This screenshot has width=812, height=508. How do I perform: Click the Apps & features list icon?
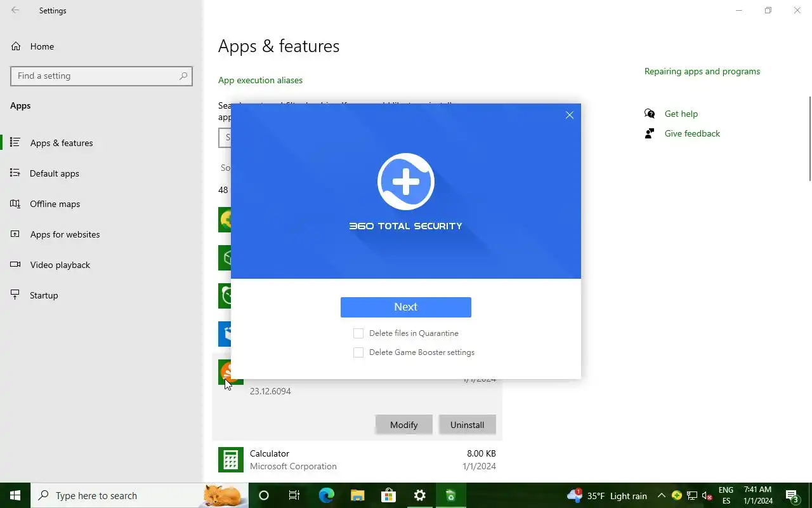pyautogui.click(x=15, y=142)
